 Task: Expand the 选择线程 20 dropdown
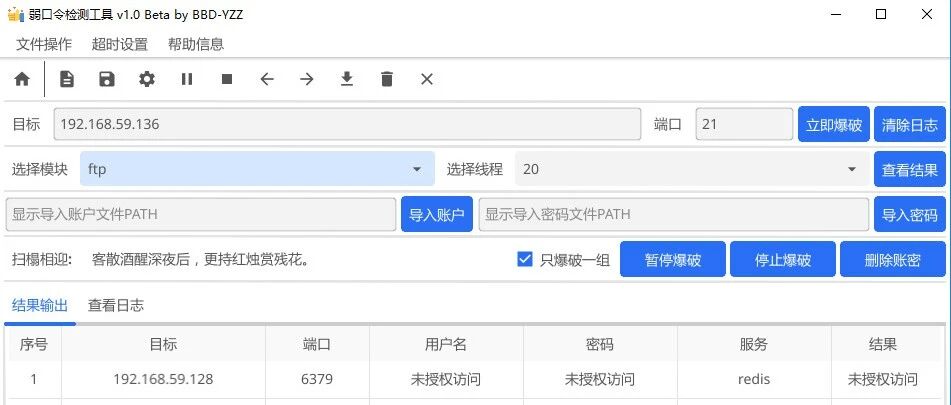tap(692, 169)
